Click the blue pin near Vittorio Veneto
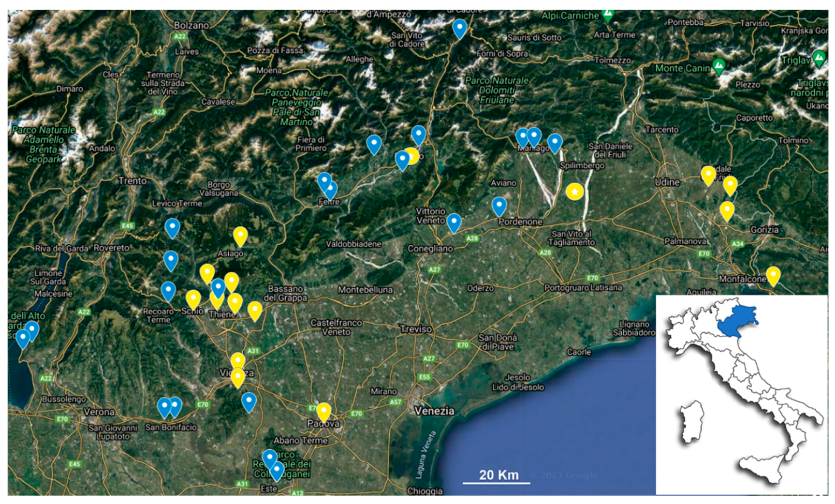This screenshot has width=835, height=504. point(454,222)
